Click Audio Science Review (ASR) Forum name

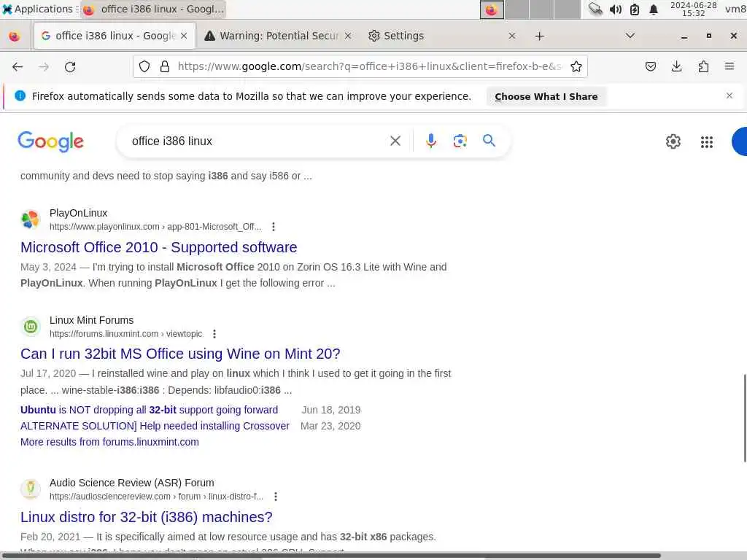pos(132,483)
